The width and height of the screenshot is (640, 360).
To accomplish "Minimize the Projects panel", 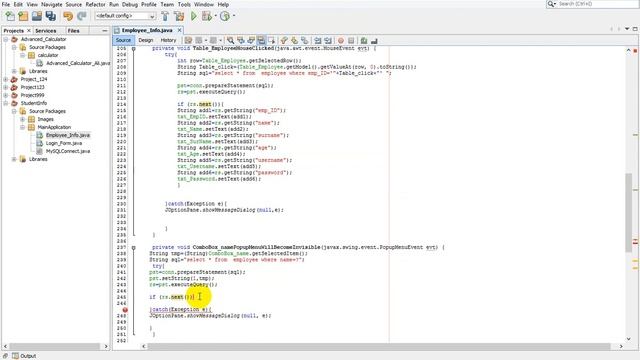I will [104, 31].
